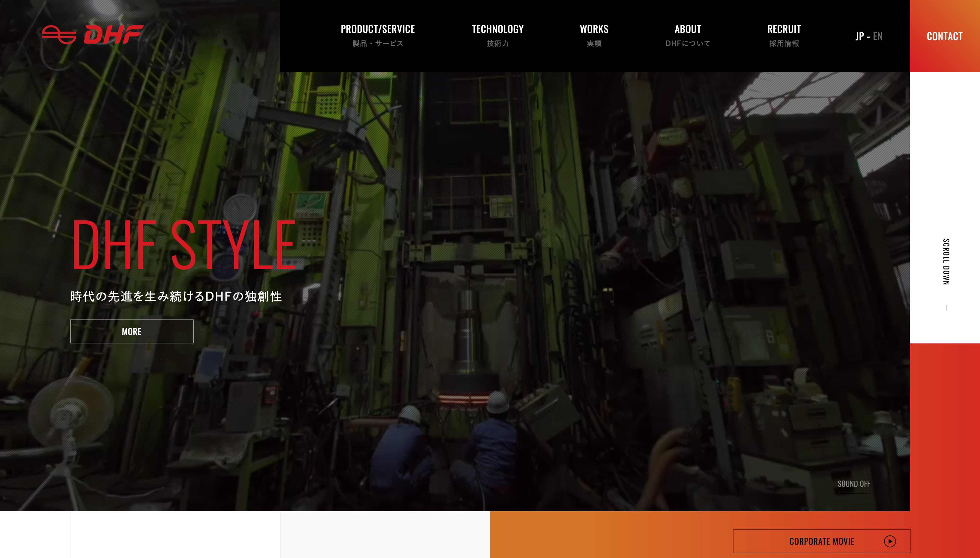The image size is (980, 558).
Task: Click the MORE button below tagline
Action: coord(132,331)
